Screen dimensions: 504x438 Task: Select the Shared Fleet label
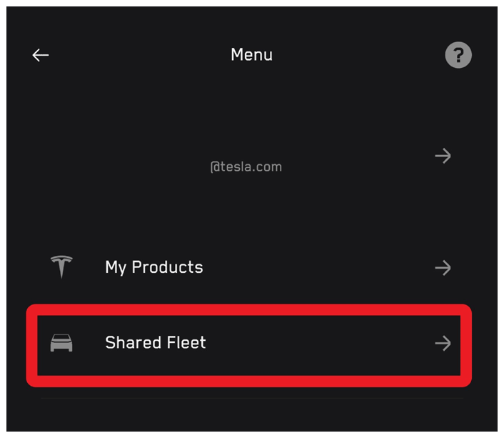point(155,343)
